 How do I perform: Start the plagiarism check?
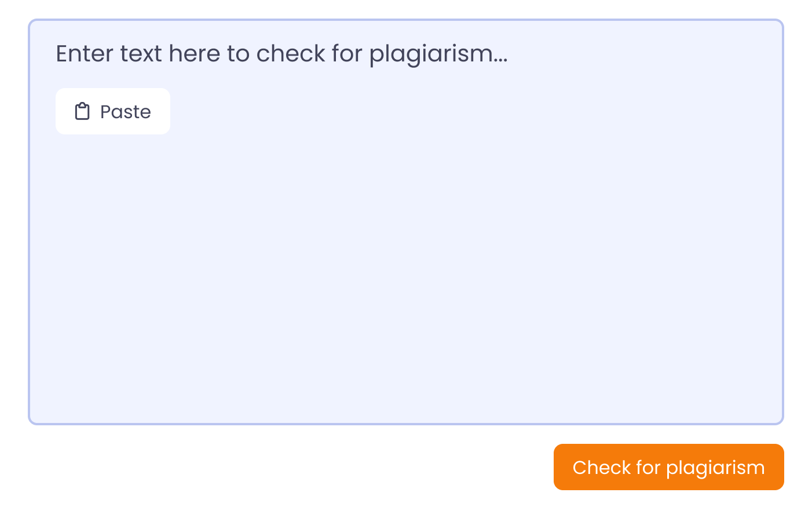click(x=668, y=467)
